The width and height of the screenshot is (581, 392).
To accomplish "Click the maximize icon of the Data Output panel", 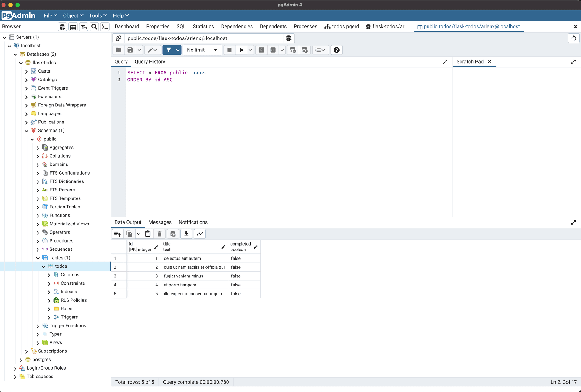I will (573, 223).
